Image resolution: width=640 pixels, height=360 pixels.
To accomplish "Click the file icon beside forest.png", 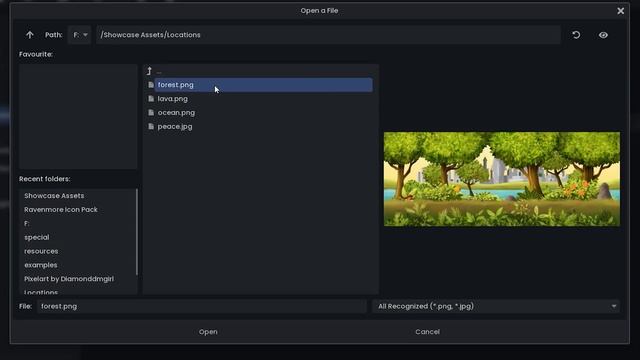I will pos(151,85).
